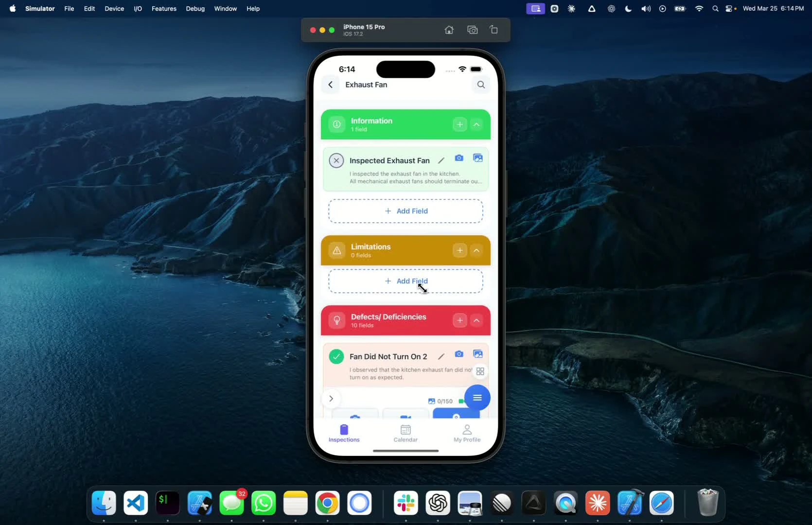Add Field under Information section

click(406, 211)
